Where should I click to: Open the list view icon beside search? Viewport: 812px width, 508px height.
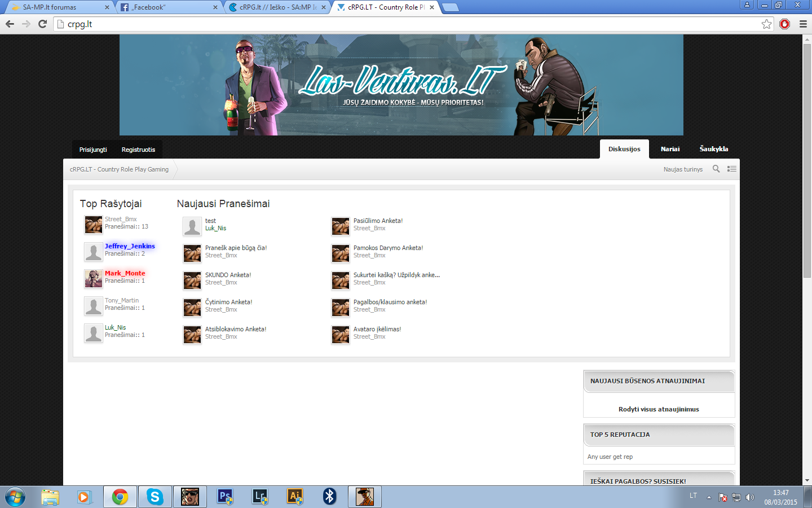pyautogui.click(x=732, y=169)
